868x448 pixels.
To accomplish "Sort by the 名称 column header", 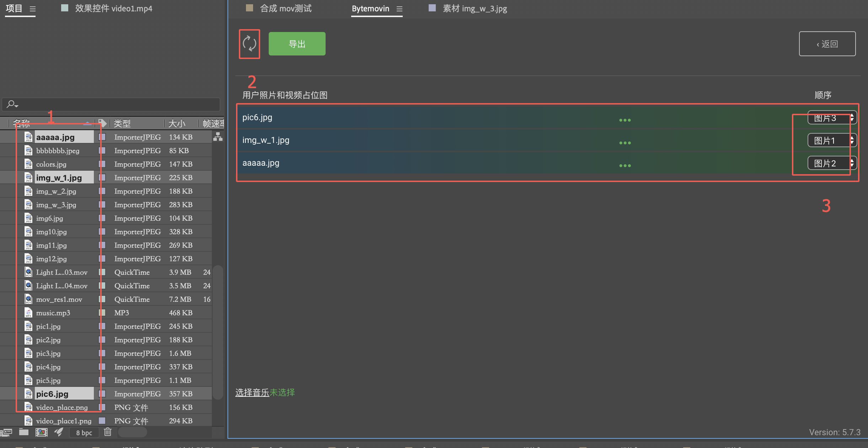I will pyautogui.click(x=21, y=123).
